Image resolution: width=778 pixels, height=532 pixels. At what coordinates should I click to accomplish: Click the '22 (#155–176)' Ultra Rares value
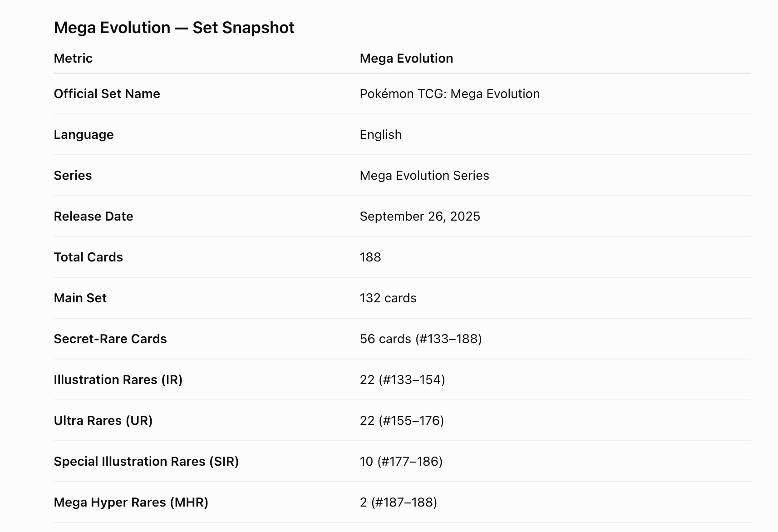[402, 421]
